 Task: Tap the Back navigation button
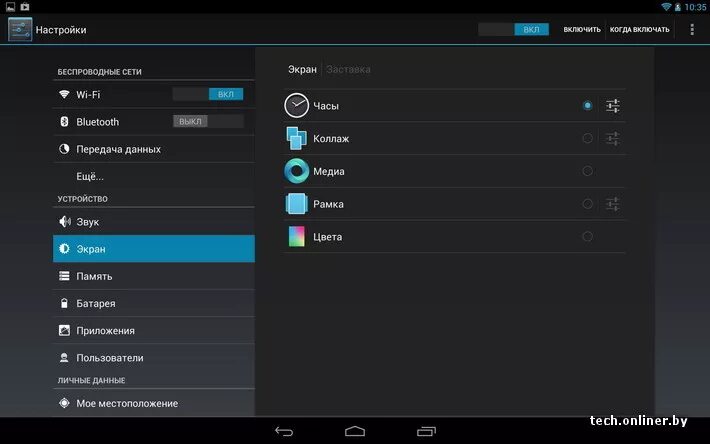click(x=284, y=431)
